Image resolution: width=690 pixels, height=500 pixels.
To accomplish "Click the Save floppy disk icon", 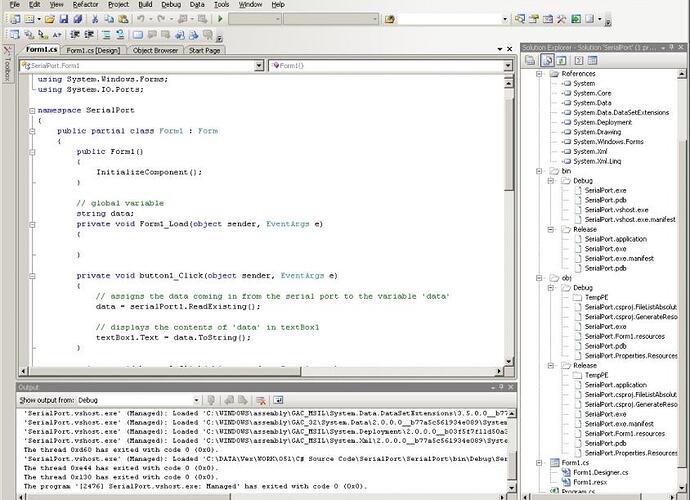I will pyautogui.click(x=64, y=19).
